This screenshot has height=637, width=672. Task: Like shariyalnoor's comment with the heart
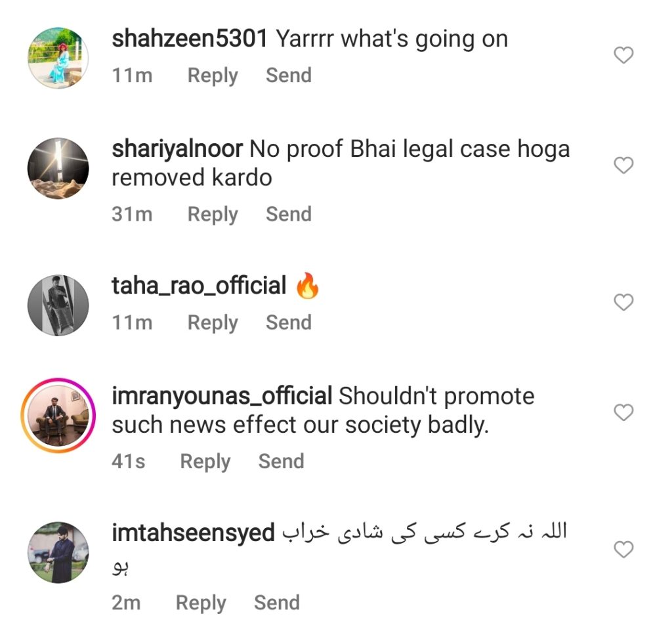[x=623, y=165]
